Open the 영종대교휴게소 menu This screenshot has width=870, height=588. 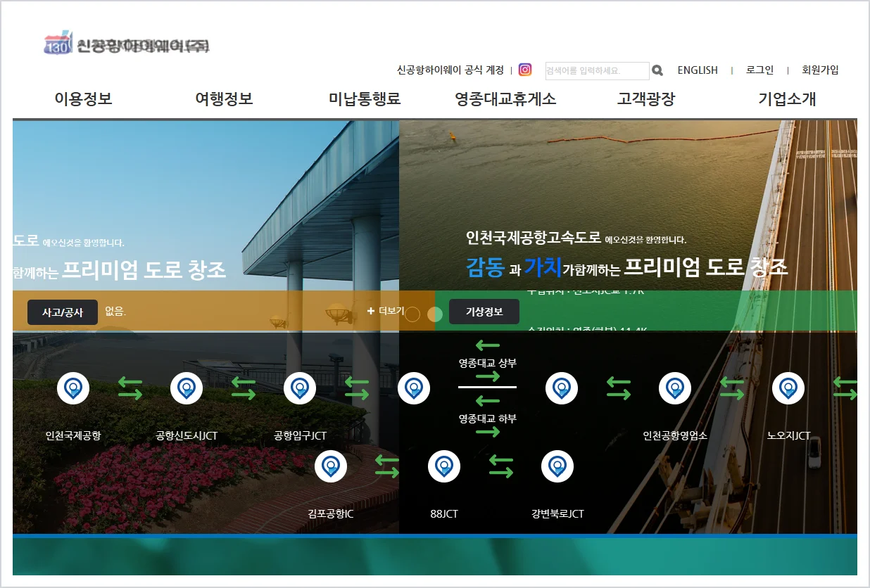point(505,99)
